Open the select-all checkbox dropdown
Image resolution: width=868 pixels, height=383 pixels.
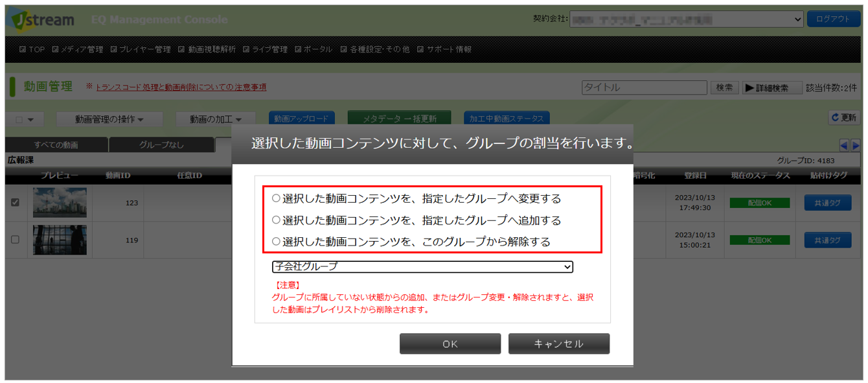coord(25,119)
